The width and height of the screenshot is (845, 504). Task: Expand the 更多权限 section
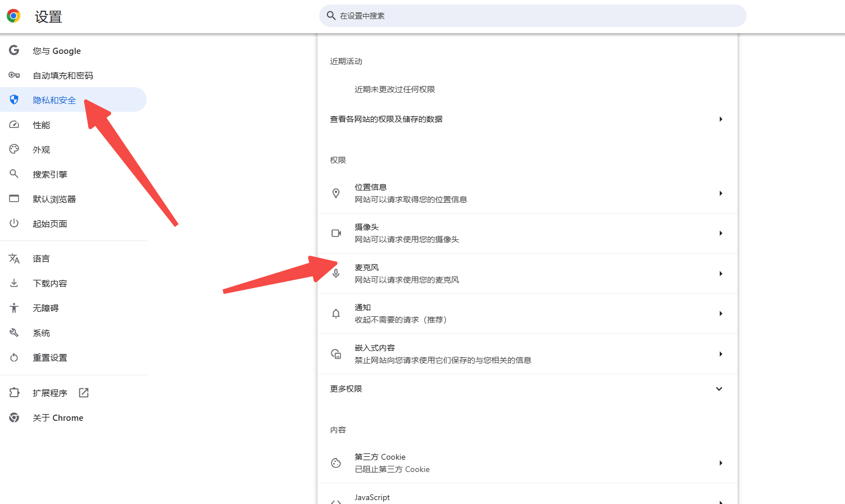[527, 389]
